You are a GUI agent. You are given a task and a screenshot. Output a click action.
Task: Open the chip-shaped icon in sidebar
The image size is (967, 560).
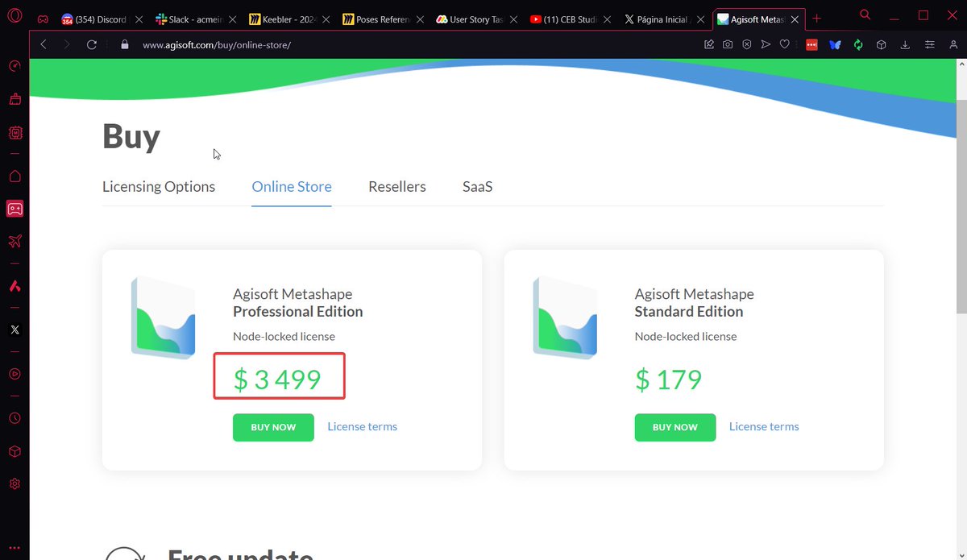click(x=15, y=133)
